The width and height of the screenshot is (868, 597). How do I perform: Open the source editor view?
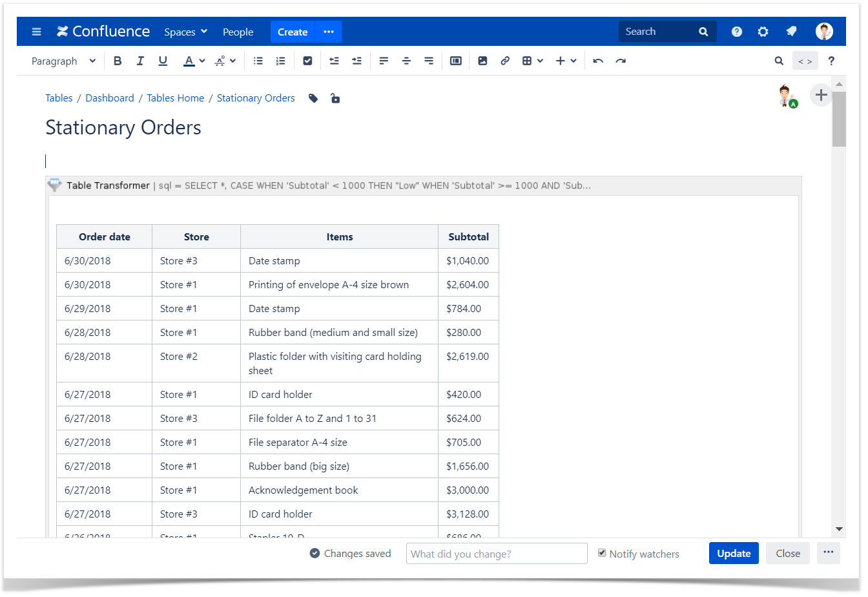pos(805,61)
